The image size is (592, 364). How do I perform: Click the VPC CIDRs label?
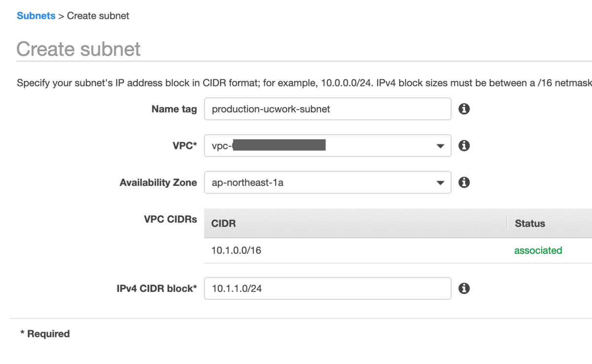(170, 219)
